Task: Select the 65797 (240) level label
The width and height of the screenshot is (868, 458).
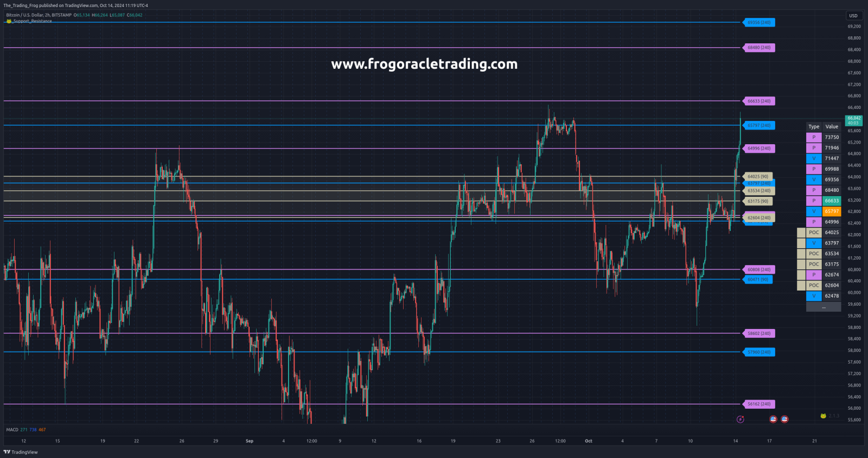Action: pos(759,125)
